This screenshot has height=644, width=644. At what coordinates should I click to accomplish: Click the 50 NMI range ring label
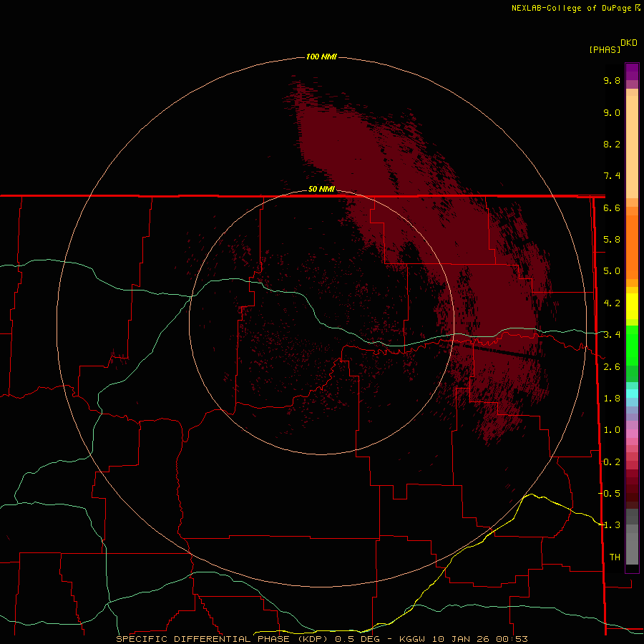(321, 189)
